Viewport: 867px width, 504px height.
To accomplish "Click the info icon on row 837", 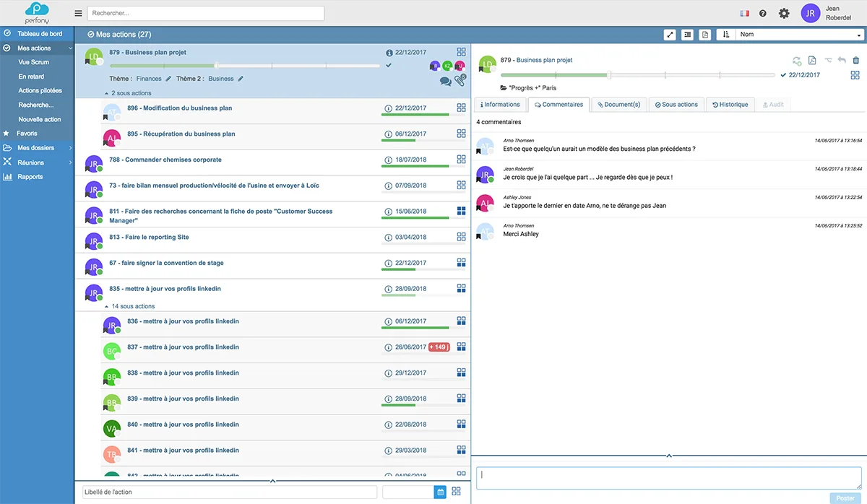I will 389,347.
